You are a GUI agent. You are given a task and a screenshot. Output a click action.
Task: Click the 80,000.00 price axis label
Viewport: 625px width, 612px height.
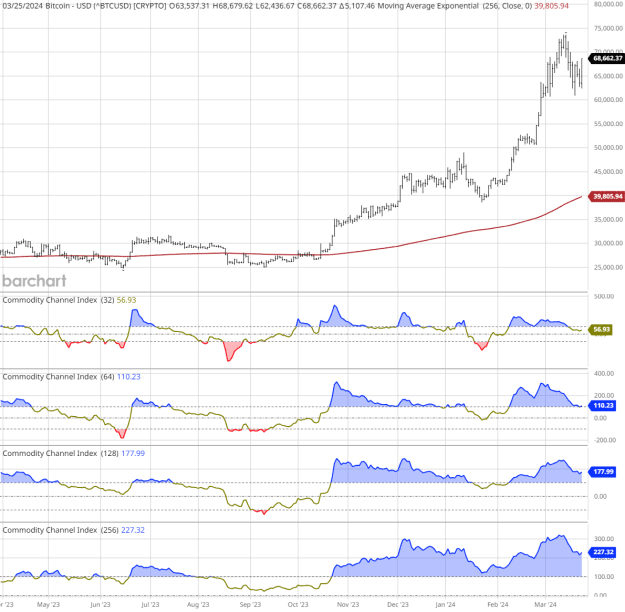608,4
